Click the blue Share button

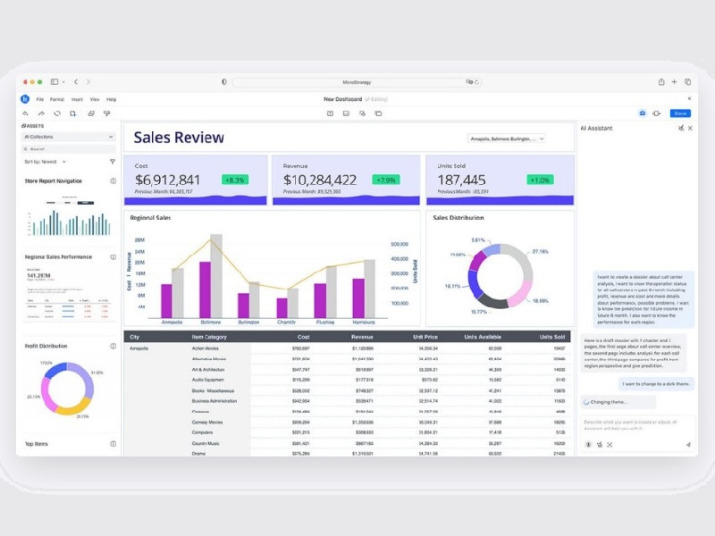tap(680, 113)
